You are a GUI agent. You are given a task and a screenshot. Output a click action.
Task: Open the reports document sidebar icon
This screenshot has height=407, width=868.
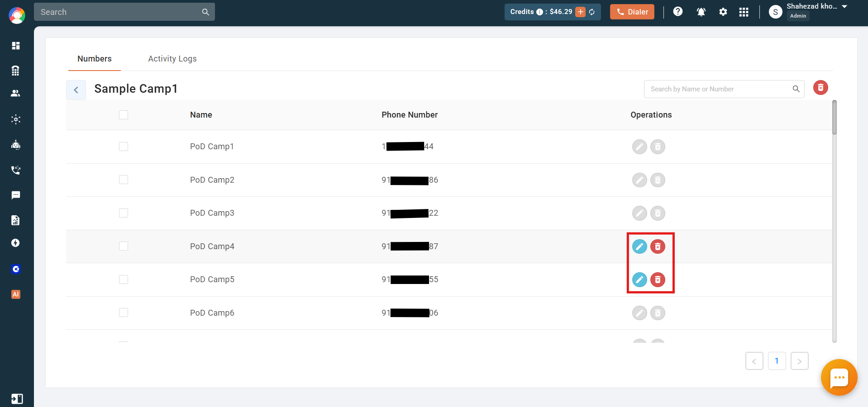click(16, 220)
